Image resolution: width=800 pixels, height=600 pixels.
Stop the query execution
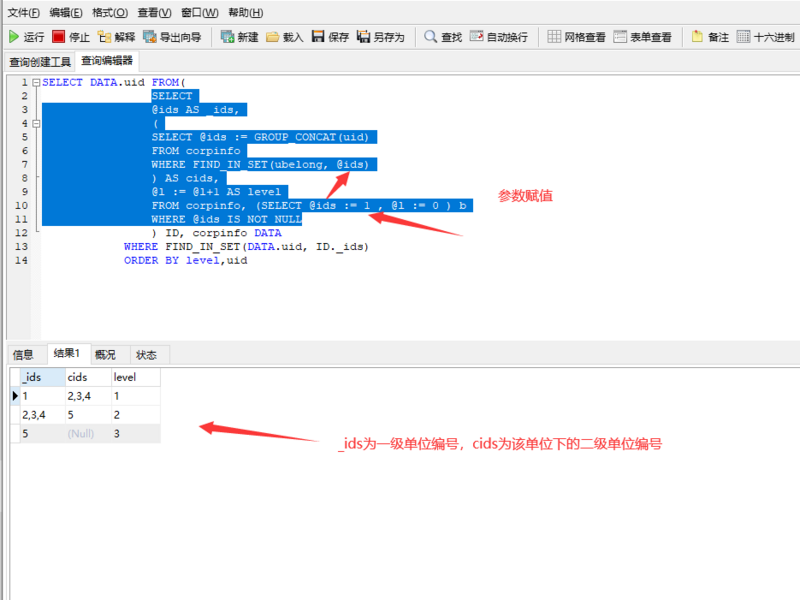click(72, 36)
